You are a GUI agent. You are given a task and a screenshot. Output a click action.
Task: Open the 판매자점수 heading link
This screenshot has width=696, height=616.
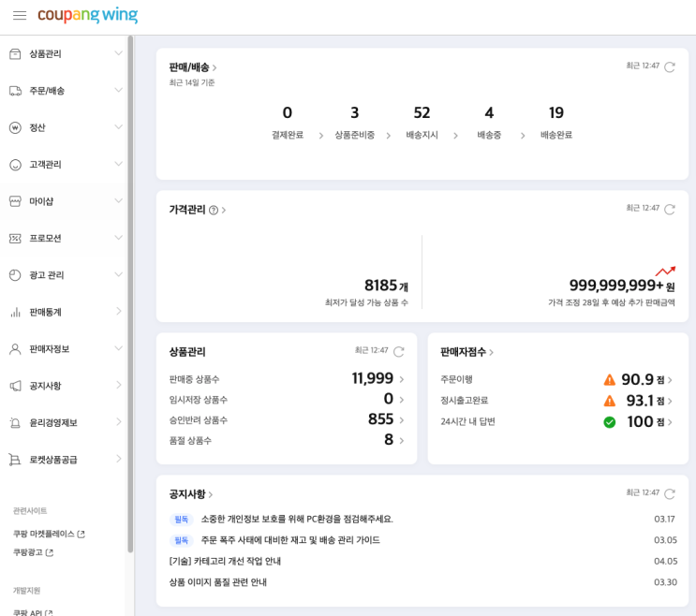pyautogui.click(x=466, y=352)
